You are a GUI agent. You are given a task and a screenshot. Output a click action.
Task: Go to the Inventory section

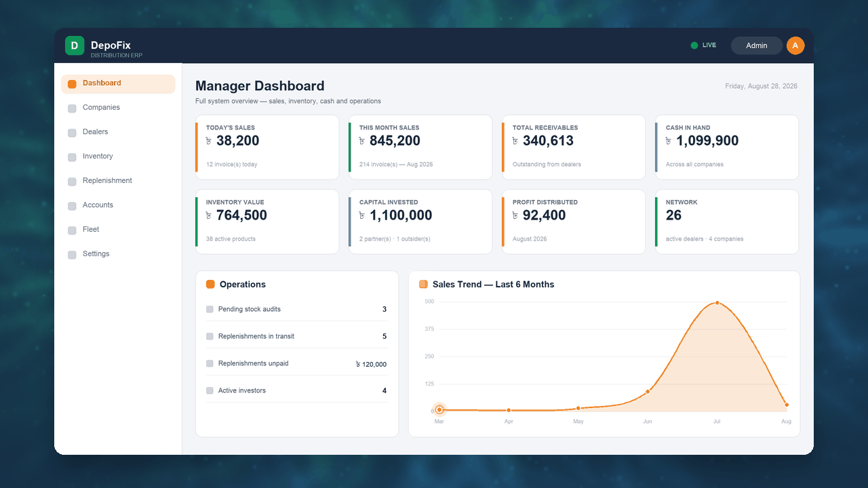(x=118, y=157)
